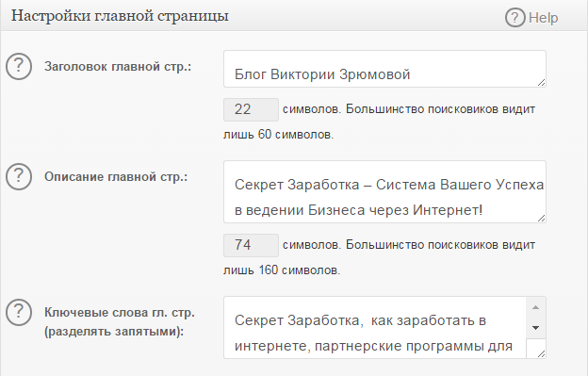Click the Описание главной стр. label
The height and width of the screenshot is (376, 588).
pyautogui.click(x=116, y=177)
